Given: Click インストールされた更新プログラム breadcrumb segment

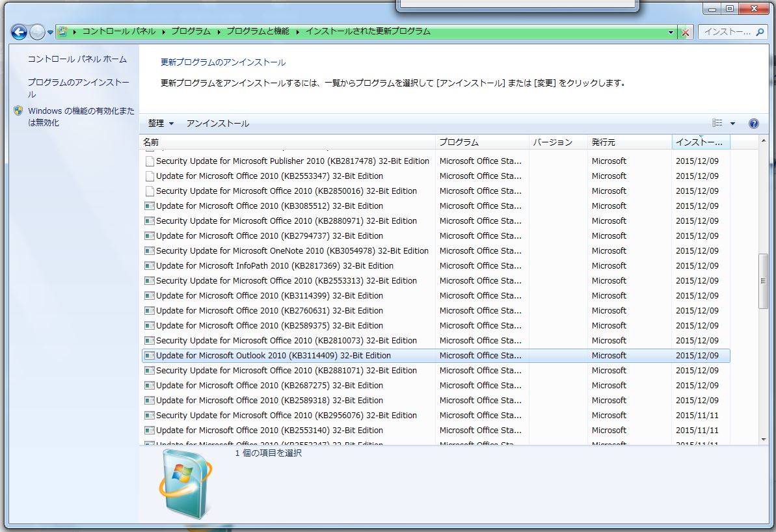Looking at the screenshot, I should pos(368,31).
